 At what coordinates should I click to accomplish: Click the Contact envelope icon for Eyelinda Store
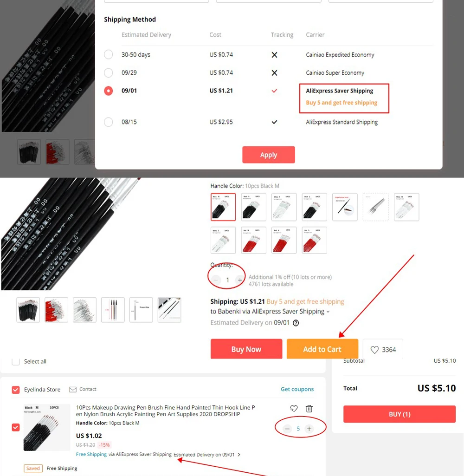click(73, 389)
